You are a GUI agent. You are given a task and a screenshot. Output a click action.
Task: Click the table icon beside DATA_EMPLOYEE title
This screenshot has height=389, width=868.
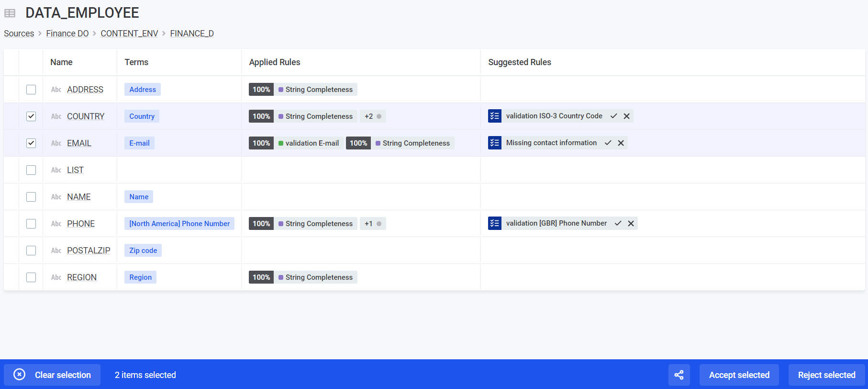pyautogui.click(x=10, y=13)
